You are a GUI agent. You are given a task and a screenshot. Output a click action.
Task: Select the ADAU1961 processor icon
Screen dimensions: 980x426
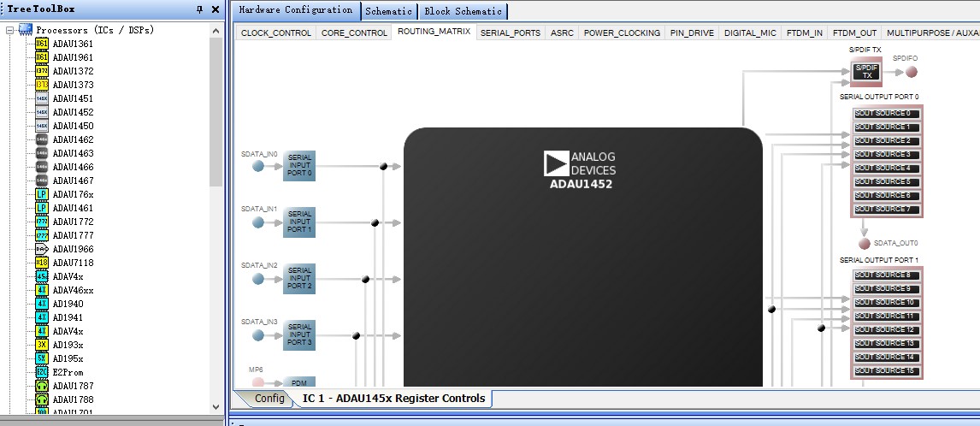point(42,57)
